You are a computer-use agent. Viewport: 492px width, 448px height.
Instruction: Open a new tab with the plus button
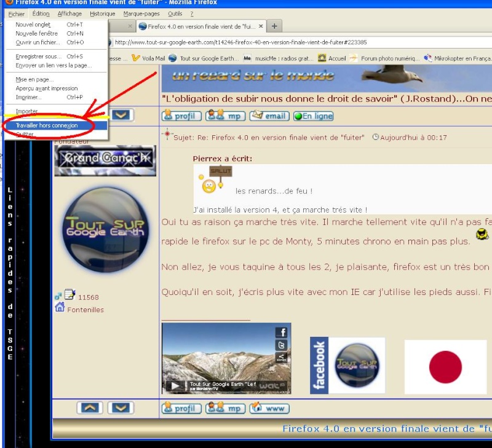274,26
